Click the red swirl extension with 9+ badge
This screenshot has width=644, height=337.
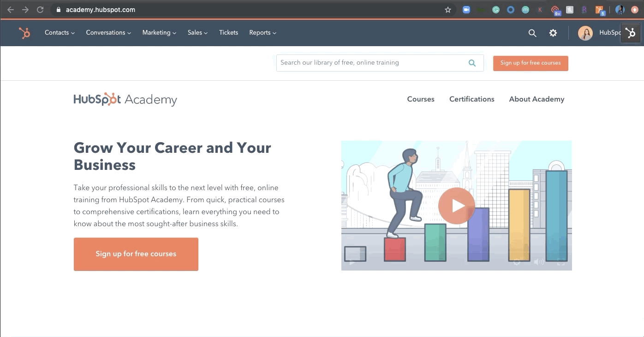556,10
